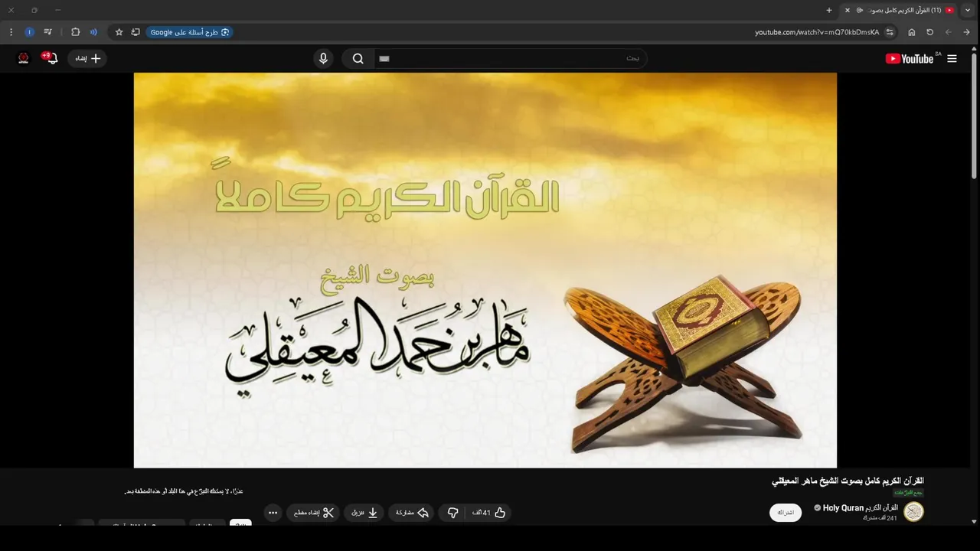Close the YouTube browser tab

[x=847, y=10]
